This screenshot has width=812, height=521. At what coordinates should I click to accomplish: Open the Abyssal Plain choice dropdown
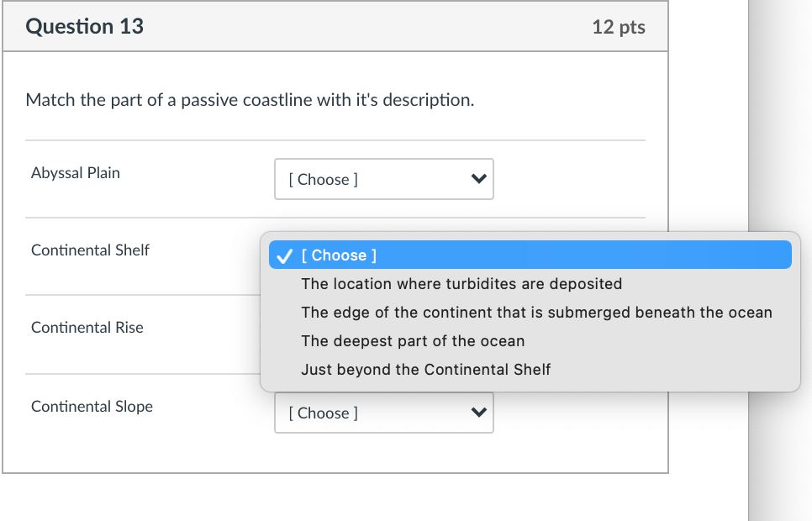point(383,179)
